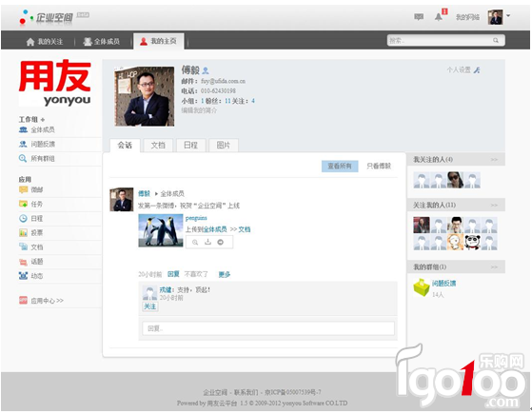Select 只看傅毅 filter
The image size is (532, 414).
click(x=379, y=166)
